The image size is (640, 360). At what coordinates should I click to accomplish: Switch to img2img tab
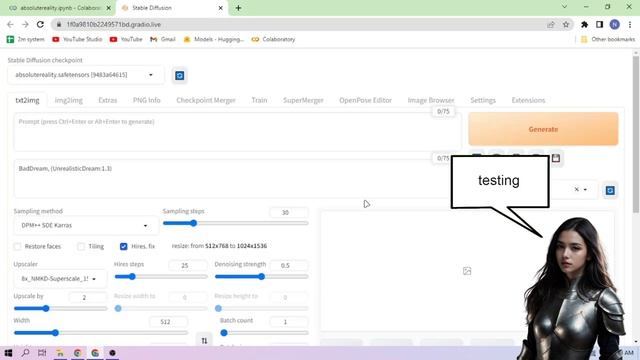[69, 100]
